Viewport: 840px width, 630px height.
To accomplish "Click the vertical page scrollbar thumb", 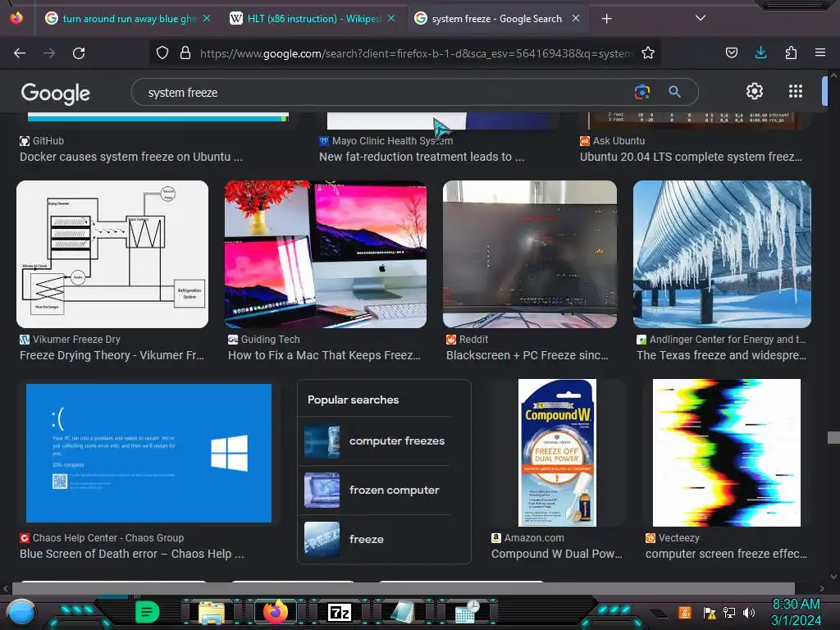I will 833,437.
